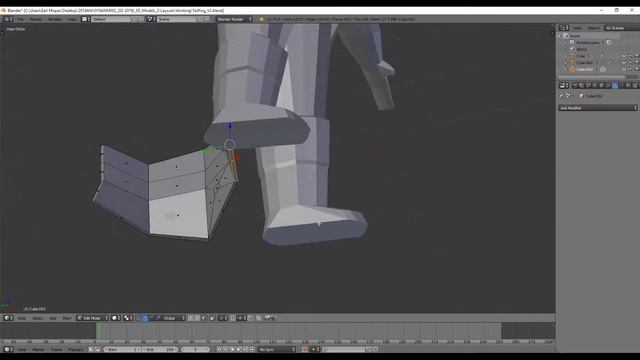The width and height of the screenshot is (640, 360).
Task: Enable face select mode
Action: coord(204,318)
